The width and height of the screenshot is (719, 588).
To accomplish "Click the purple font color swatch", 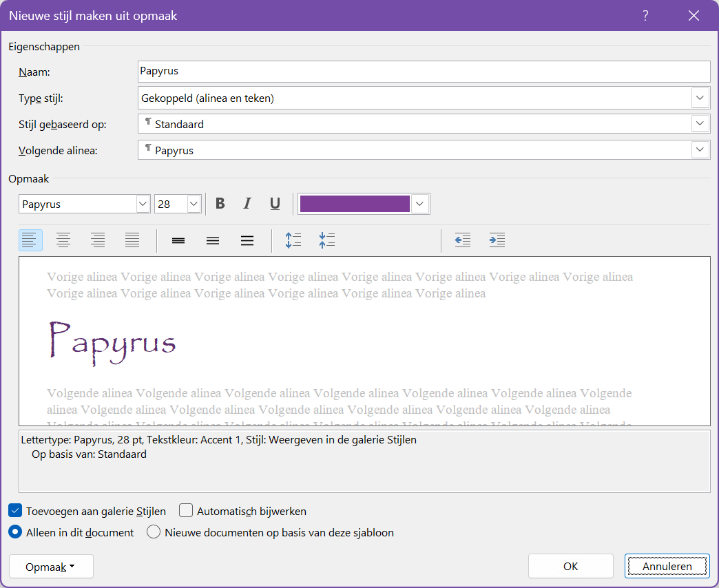I will [x=355, y=204].
